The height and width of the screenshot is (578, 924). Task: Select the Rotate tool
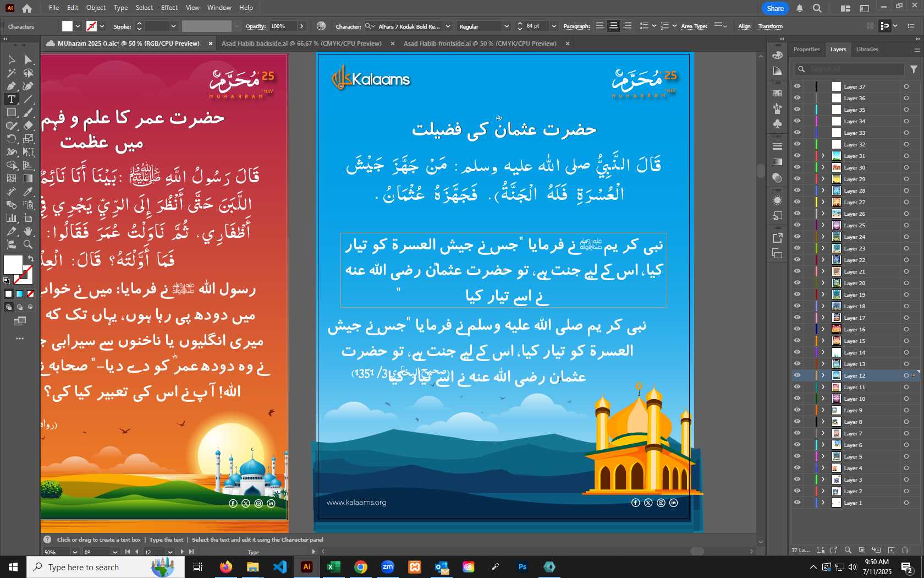[x=11, y=139]
